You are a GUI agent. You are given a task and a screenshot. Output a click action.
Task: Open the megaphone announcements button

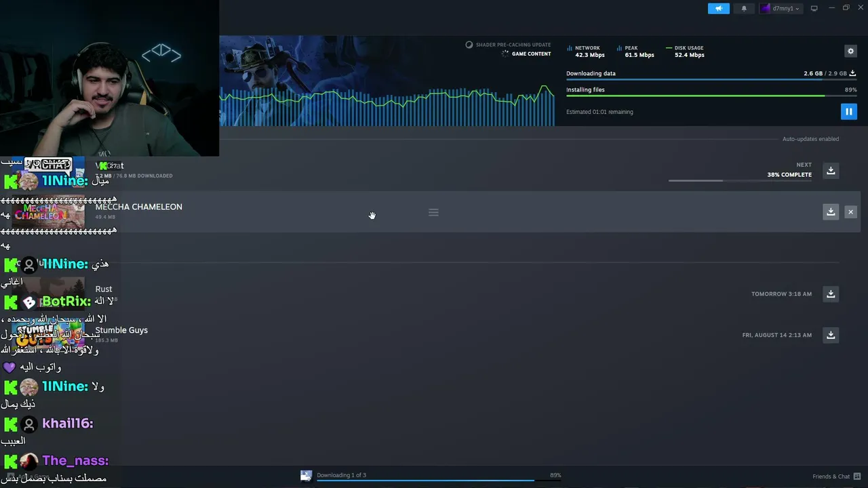[x=719, y=8]
